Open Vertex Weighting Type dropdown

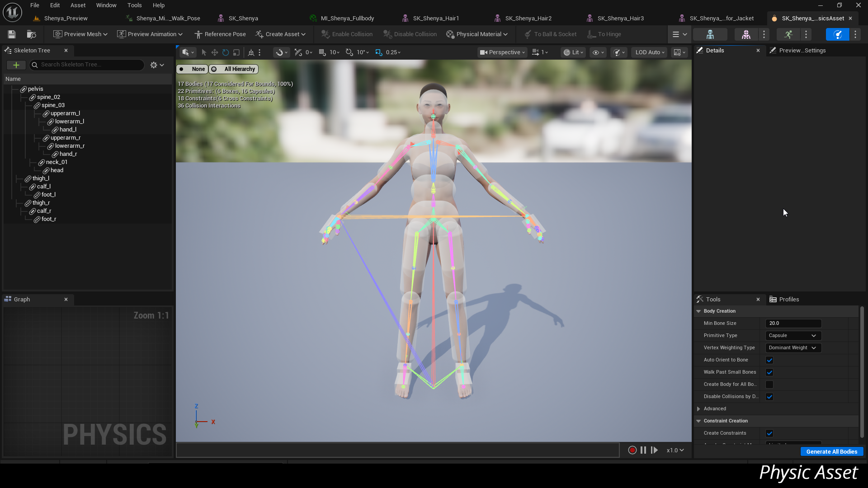coord(793,348)
